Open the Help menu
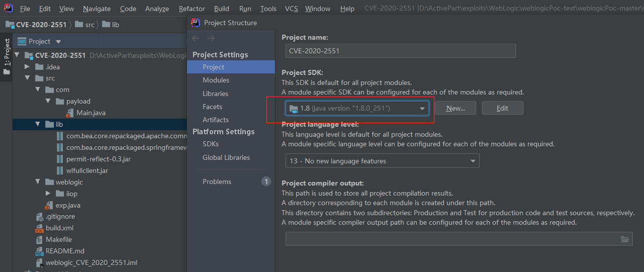The width and height of the screenshot is (644, 272). (347, 9)
